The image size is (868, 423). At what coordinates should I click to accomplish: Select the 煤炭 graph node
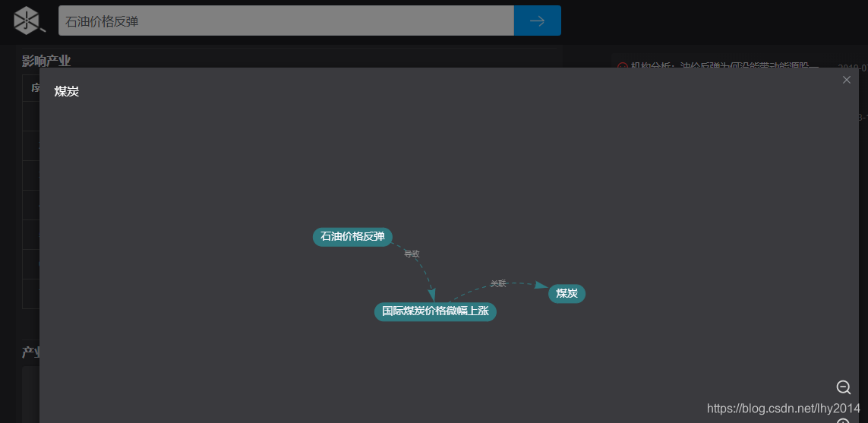(x=567, y=293)
